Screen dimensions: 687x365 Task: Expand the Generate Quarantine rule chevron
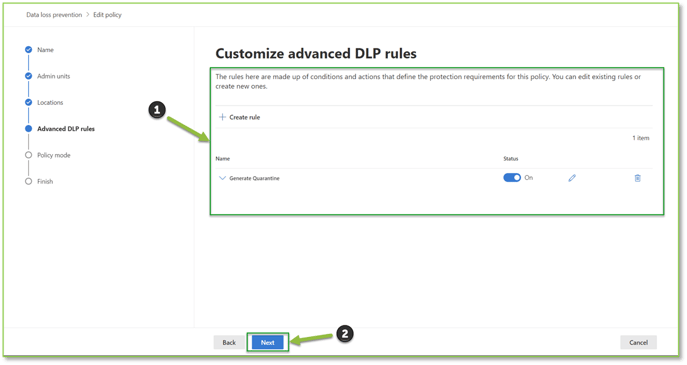coord(222,178)
